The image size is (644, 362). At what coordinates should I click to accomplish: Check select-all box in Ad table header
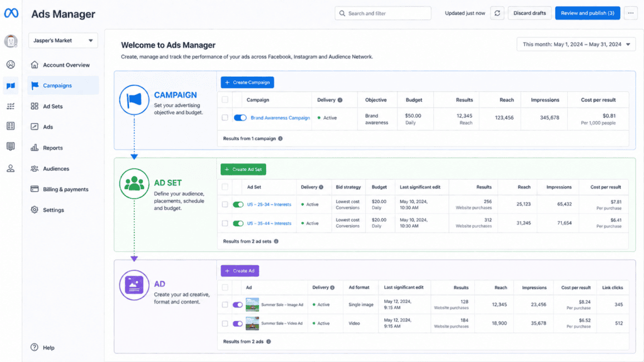[225, 288]
